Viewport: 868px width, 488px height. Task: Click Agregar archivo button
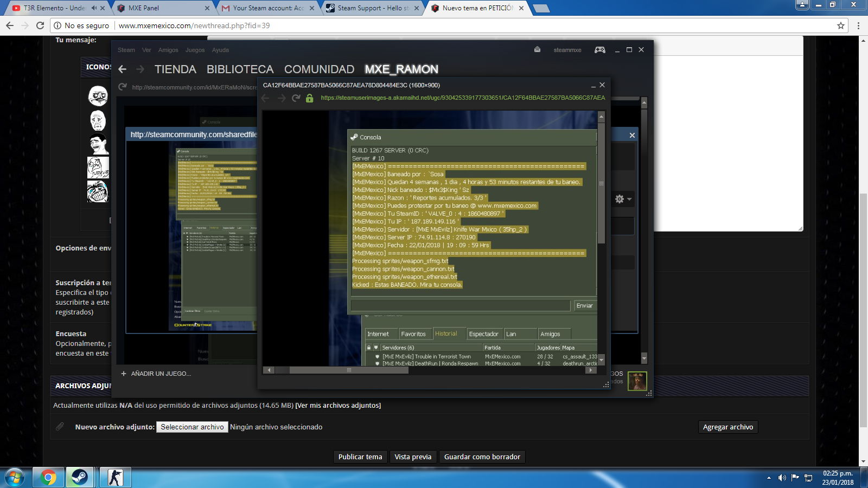tap(728, 427)
